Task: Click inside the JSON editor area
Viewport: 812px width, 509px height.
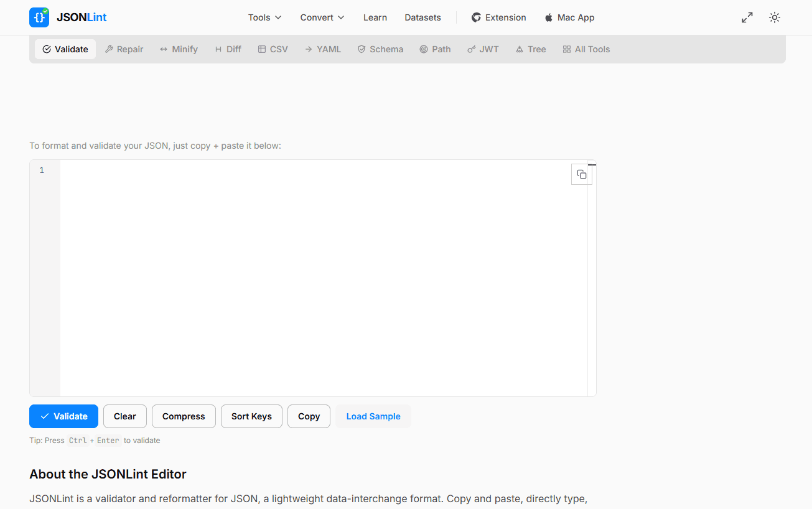Action: point(311,274)
